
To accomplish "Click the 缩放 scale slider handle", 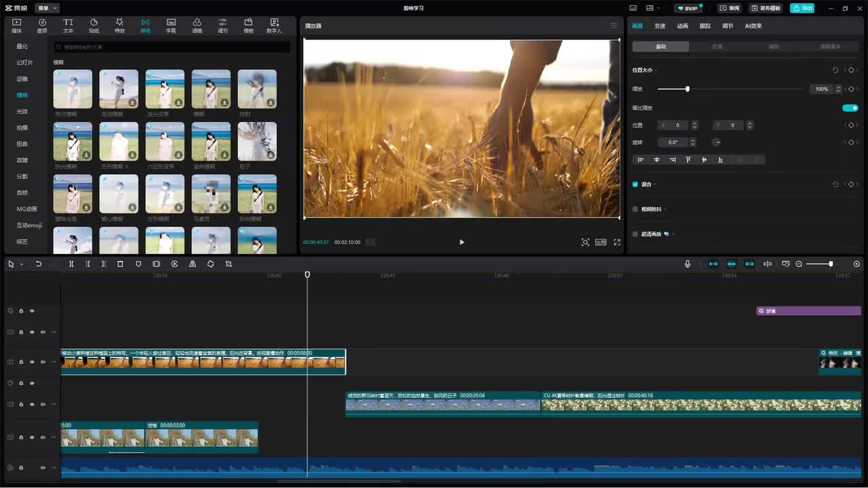I will click(x=687, y=89).
